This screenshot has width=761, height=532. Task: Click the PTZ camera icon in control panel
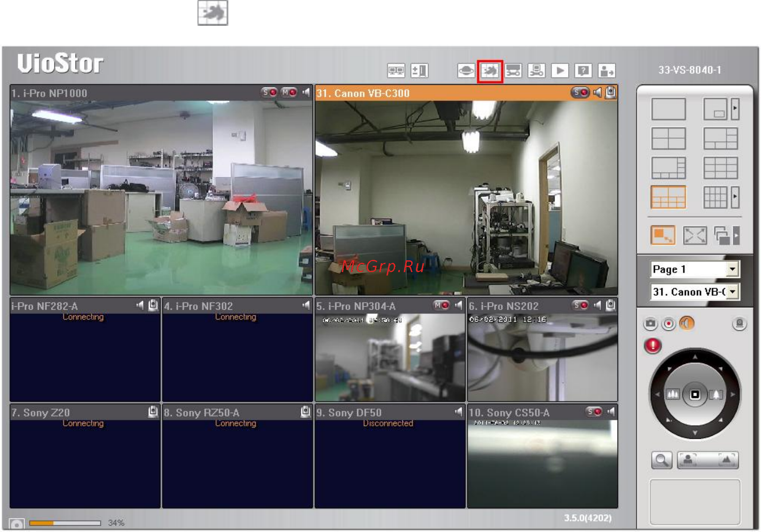point(739,324)
